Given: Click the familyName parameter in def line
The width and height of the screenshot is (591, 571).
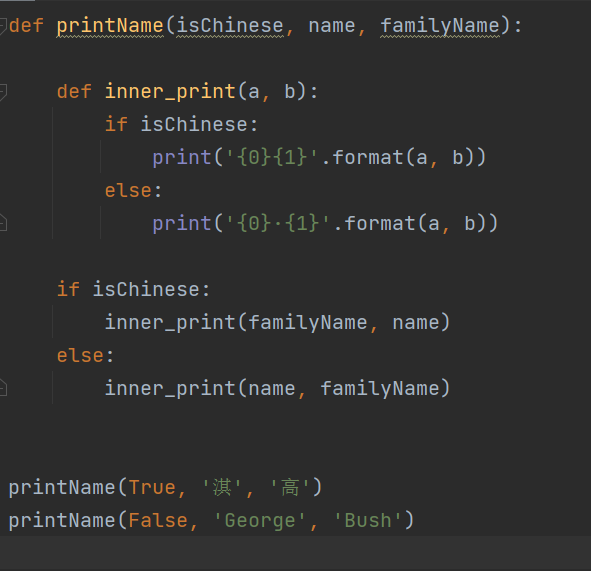Looking at the screenshot, I should [x=440, y=26].
